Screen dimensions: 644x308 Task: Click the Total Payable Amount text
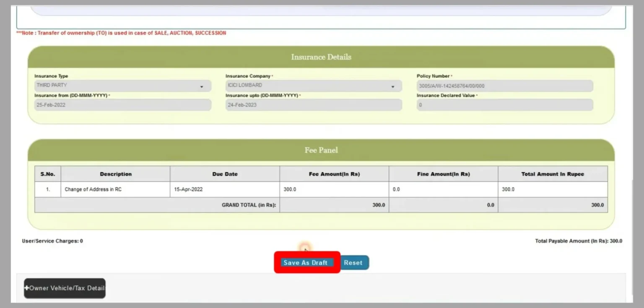pos(578,241)
